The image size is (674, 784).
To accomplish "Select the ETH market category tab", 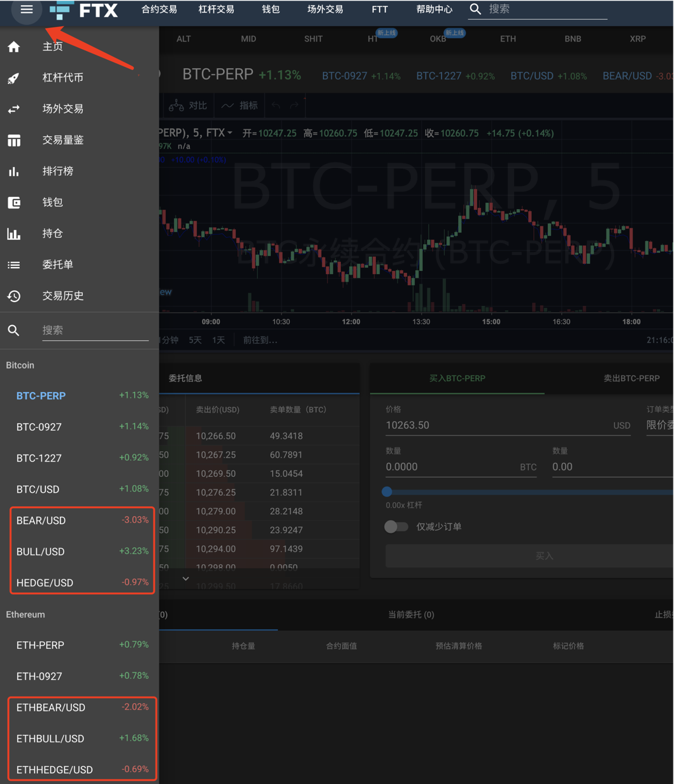I will (x=508, y=39).
